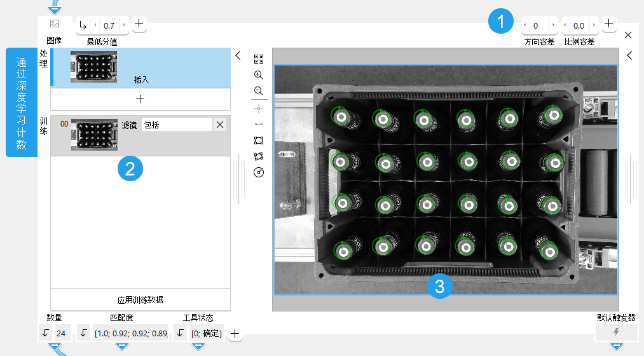
Task: Select the 通过深度学习计数 side tab
Action: [22, 102]
